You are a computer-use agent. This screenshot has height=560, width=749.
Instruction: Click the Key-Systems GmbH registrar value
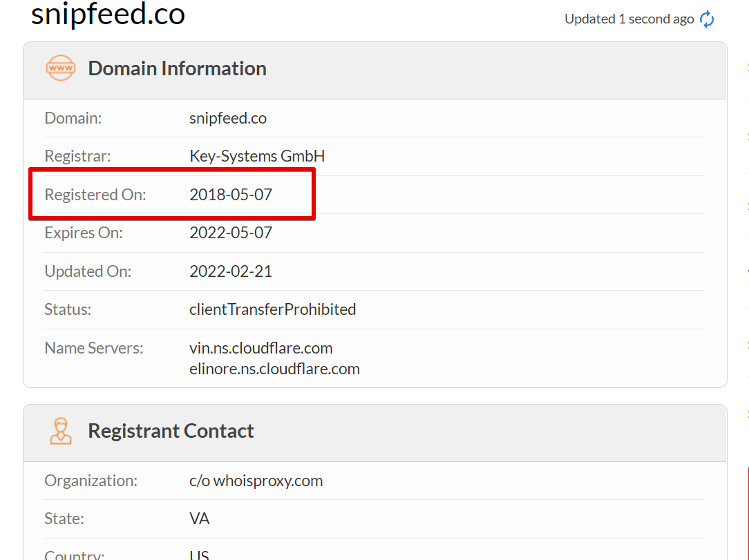coord(257,156)
